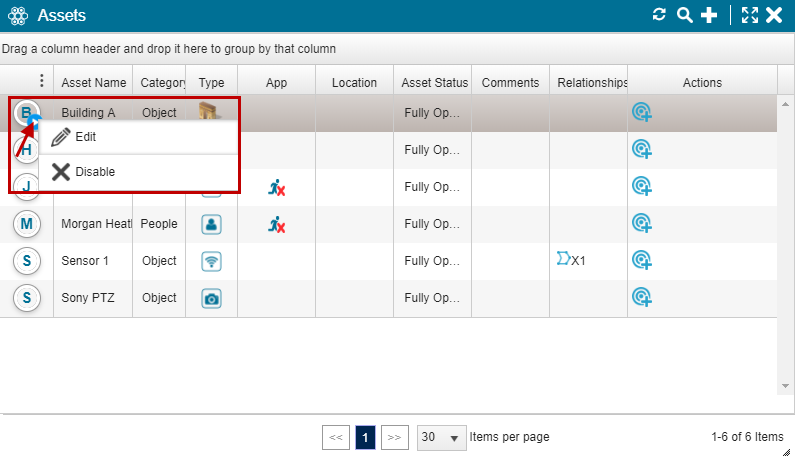Choose Disable from the context menu
This screenshot has height=461, width=795.
click(94, 172)
